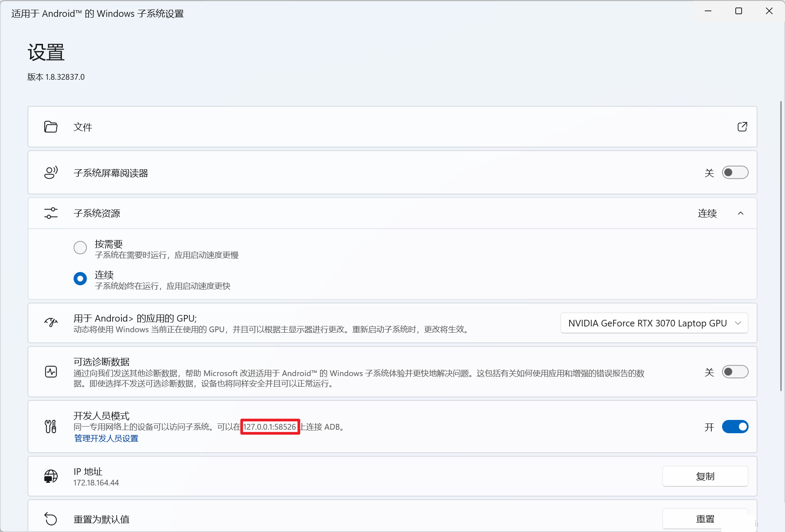Toggle the 子系统屏幕阅读器 switch

click(x=735, y=173)
